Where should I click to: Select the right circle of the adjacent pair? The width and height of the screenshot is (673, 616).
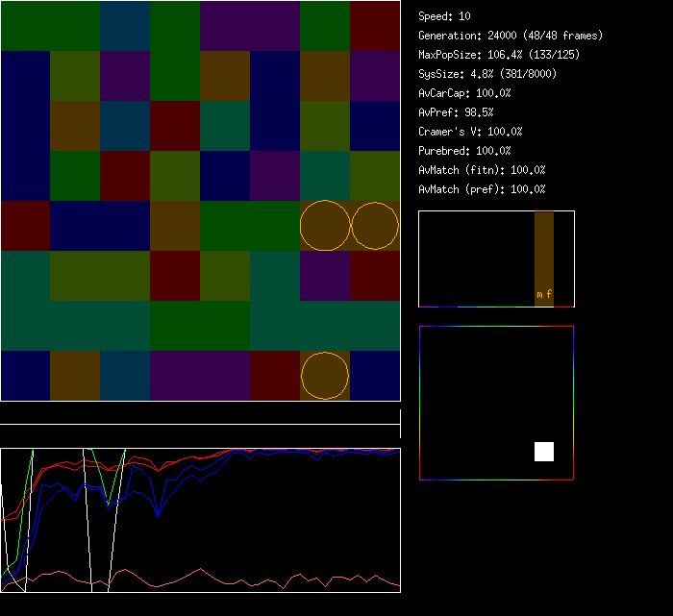[374, 225]
